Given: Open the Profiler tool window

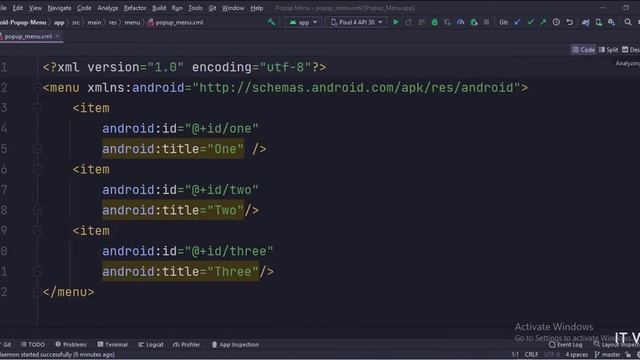Looking at the screenshot, I should (187, 344).
